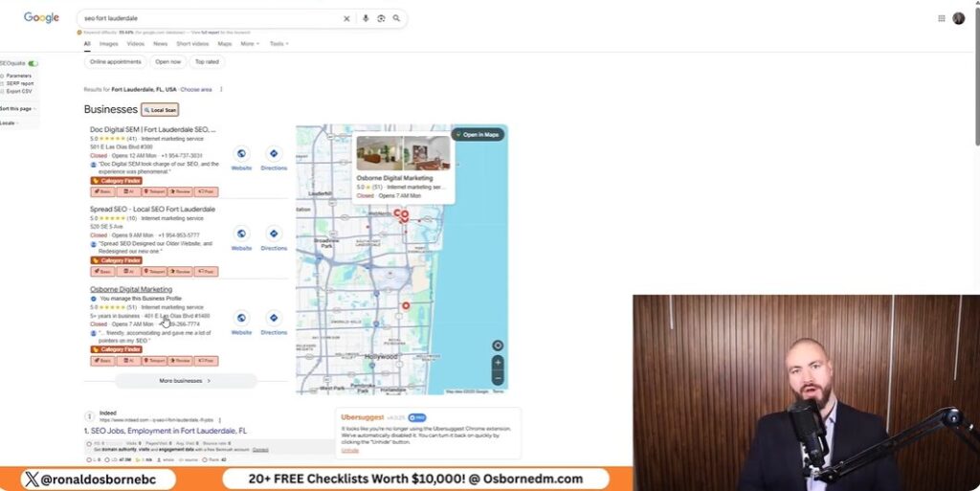Click Teleport button under Osborne Digital Marketing
The height and width of the screenshot is (491, 980).
pos(154,361)
